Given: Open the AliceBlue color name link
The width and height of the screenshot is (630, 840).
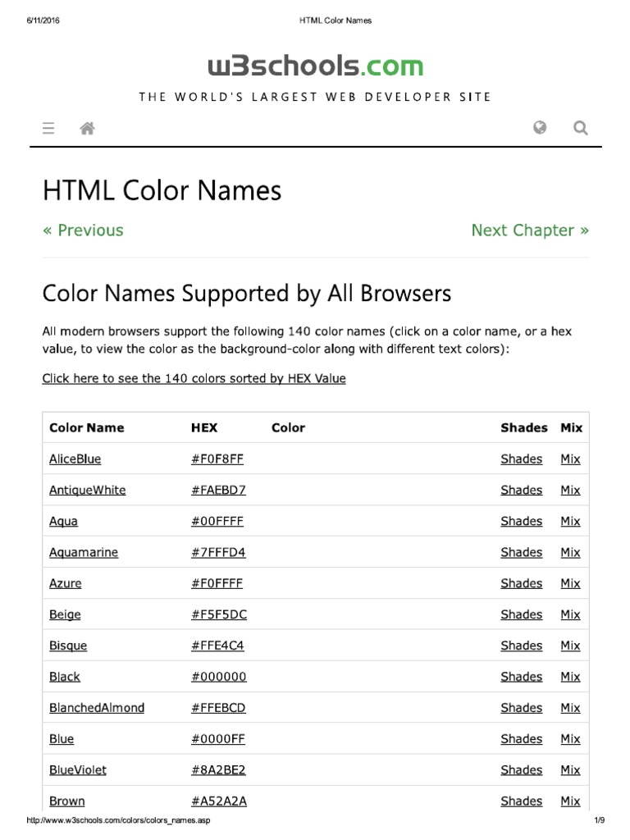Looking at the screenshot, I should [x=75, y=459].
